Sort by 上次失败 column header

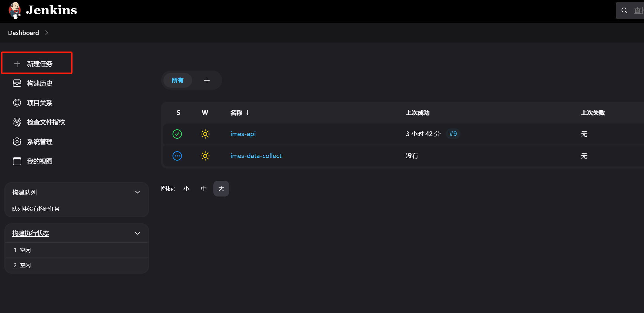(593, 113)
